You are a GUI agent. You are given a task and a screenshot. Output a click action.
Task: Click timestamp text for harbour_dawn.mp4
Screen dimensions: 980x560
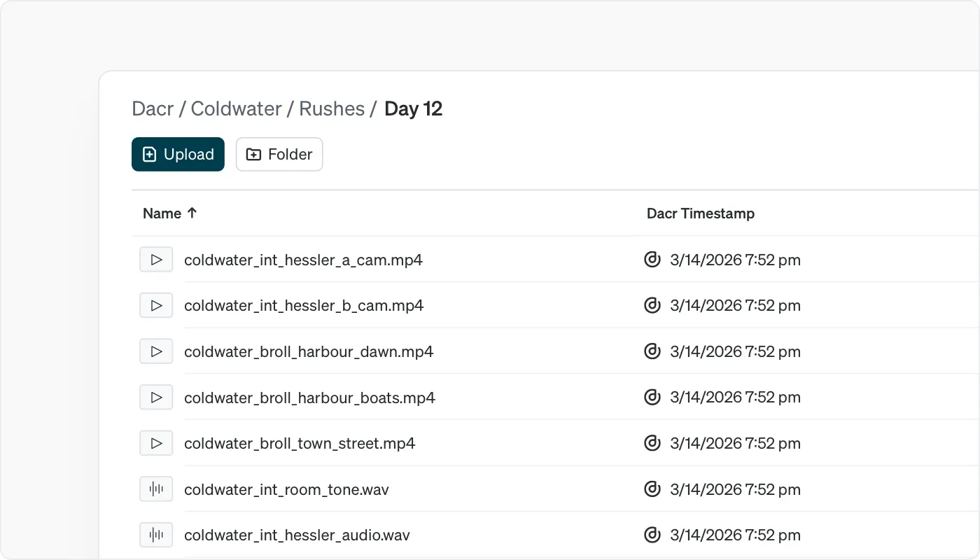pos(735,352)
